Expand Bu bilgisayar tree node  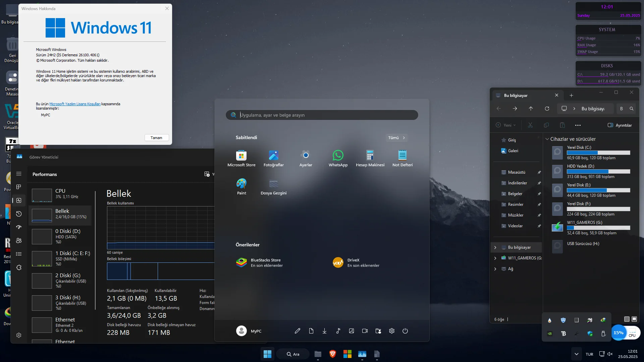[x=495, y=247]
